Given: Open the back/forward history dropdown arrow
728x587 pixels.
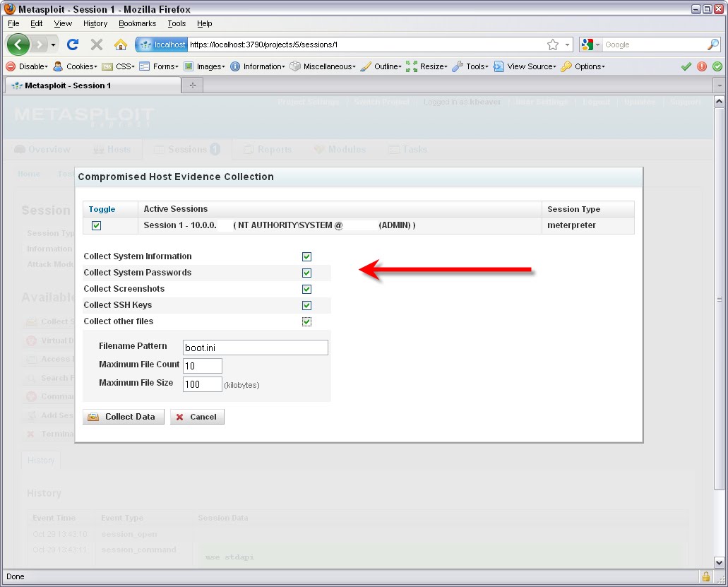Looking at the screenshot, I should 54,45.
